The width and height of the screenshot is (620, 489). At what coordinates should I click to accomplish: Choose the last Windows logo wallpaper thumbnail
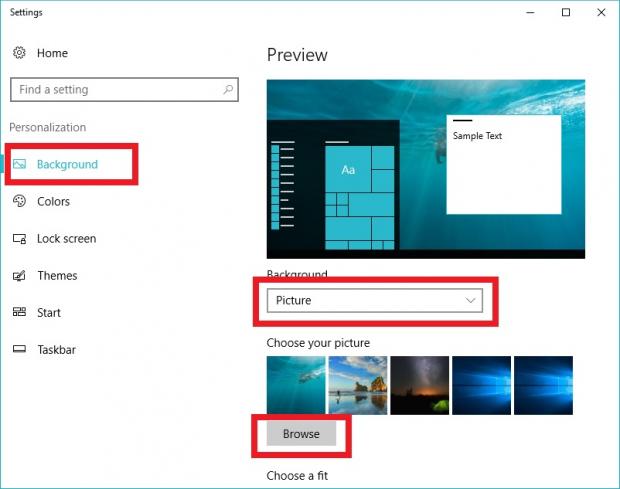(543, 385)
